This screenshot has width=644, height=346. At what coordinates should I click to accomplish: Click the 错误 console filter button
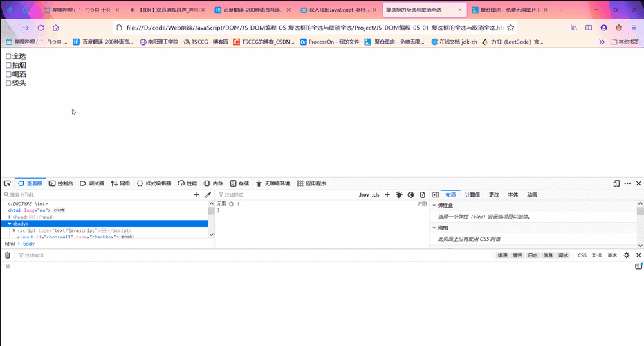tap(503, 255)
